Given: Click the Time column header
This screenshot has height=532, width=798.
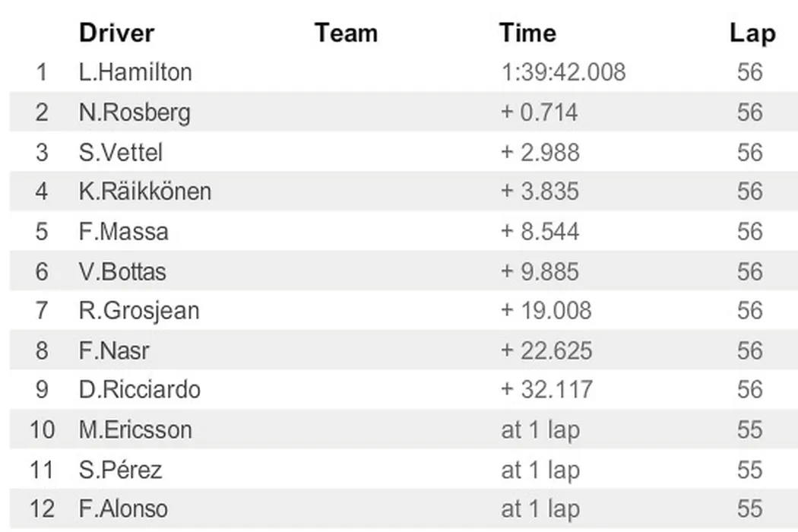Looking at the screenshot, I should [x=527, y=33].
